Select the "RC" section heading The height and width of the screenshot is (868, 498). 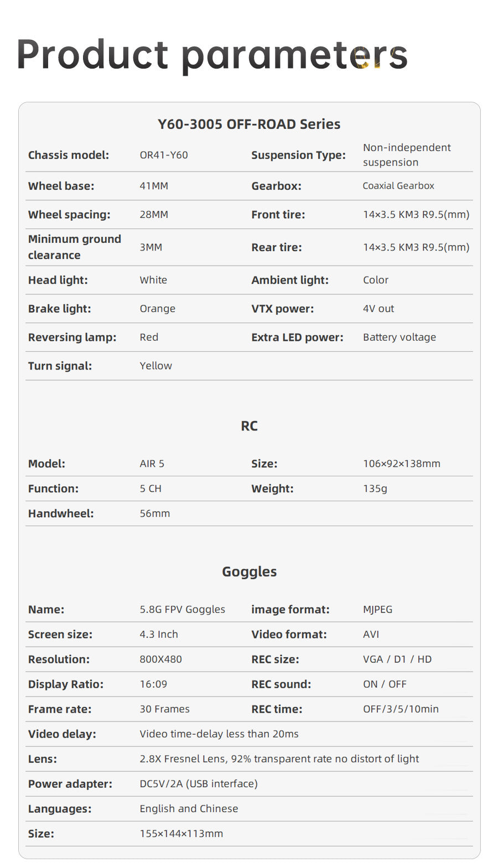pyautogui.click(x=249, y=426)
